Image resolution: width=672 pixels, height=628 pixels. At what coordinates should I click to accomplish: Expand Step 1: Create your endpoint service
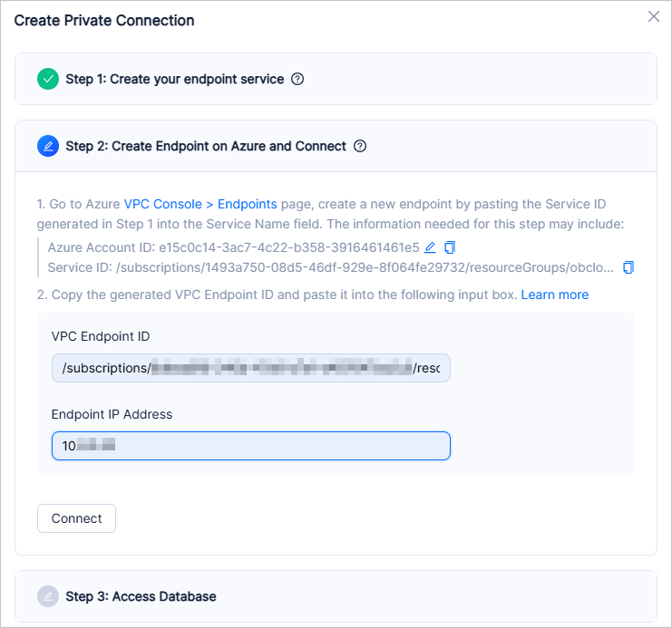174,79
